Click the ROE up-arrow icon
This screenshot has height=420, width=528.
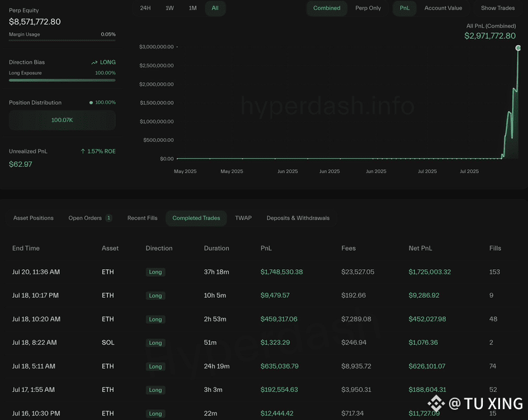83,151
